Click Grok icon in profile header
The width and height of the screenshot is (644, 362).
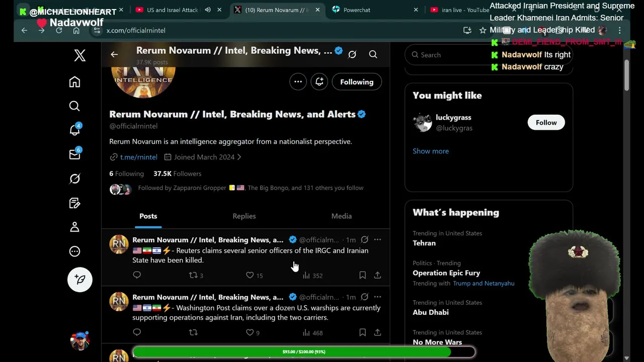[352, 54]
